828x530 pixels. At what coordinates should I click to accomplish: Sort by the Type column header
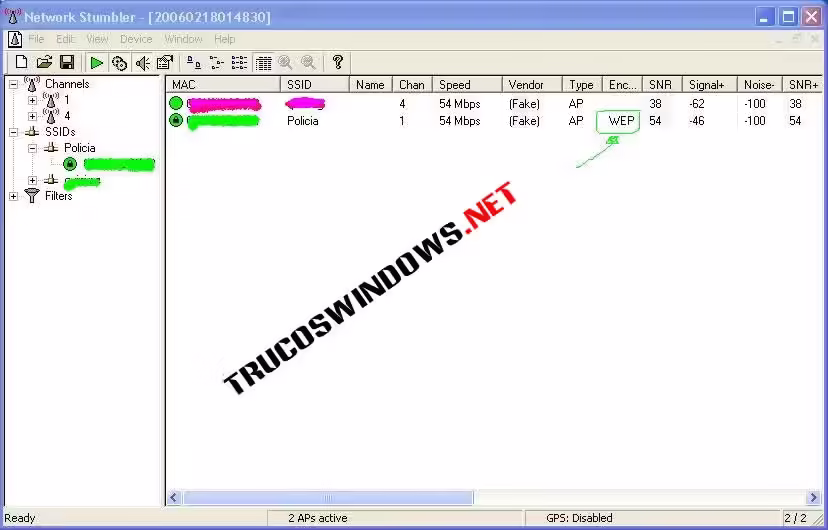point(582,84)
